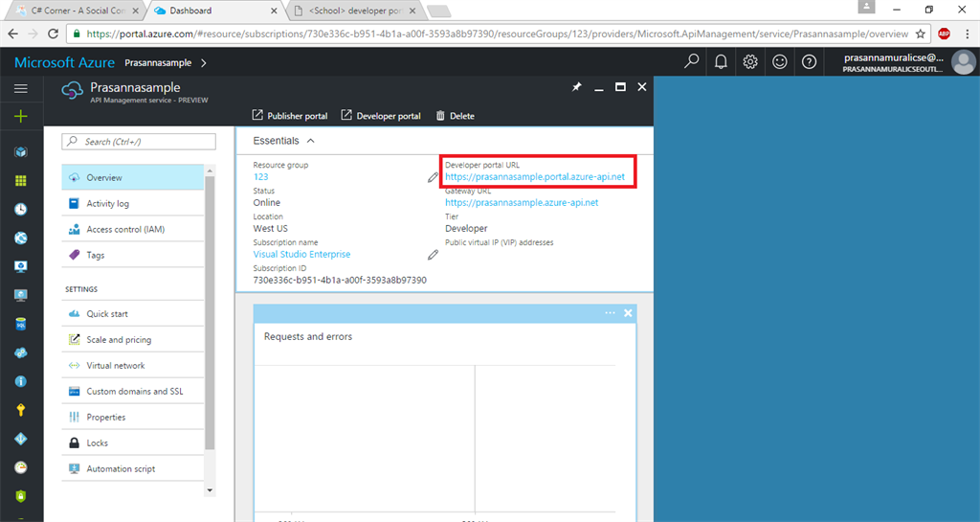Open All resources green grid icon
The width and height of the screenshot is (980, 522).
(x=21, y=181)
